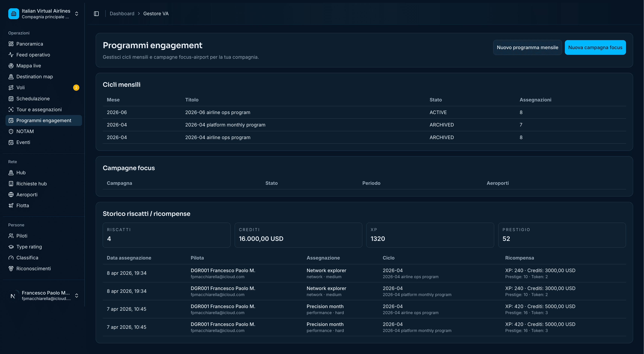Viewport: 644px width, 354px height.
Task: Click the Feed operativo activity icon
Action: coord(11,55)
